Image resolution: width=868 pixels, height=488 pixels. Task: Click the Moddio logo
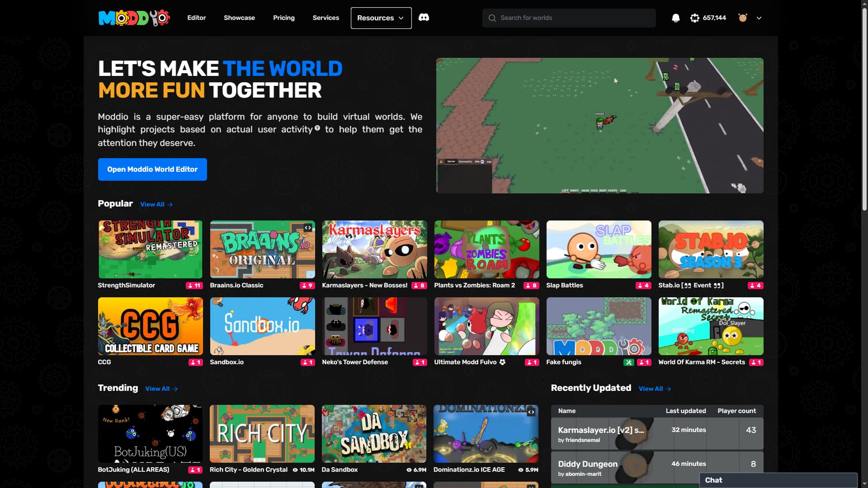coord(134,18)
